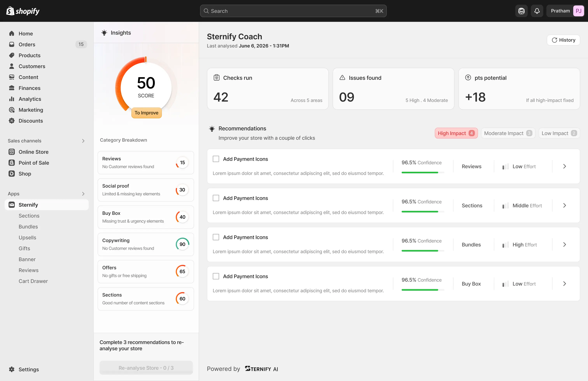588x381 pixels.
Task: Click the Home house icon
Action: pos(12,33)
